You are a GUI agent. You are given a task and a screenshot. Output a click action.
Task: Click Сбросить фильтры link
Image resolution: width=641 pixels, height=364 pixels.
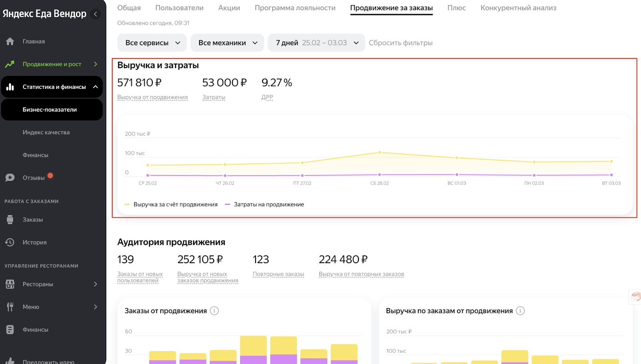(x=401, y=43)
